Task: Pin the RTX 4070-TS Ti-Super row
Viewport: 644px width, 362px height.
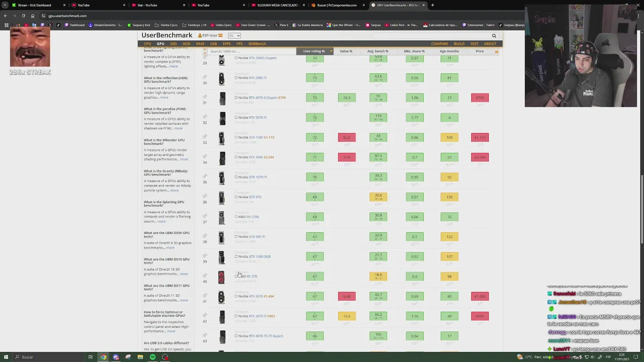Action: (205, 335)
